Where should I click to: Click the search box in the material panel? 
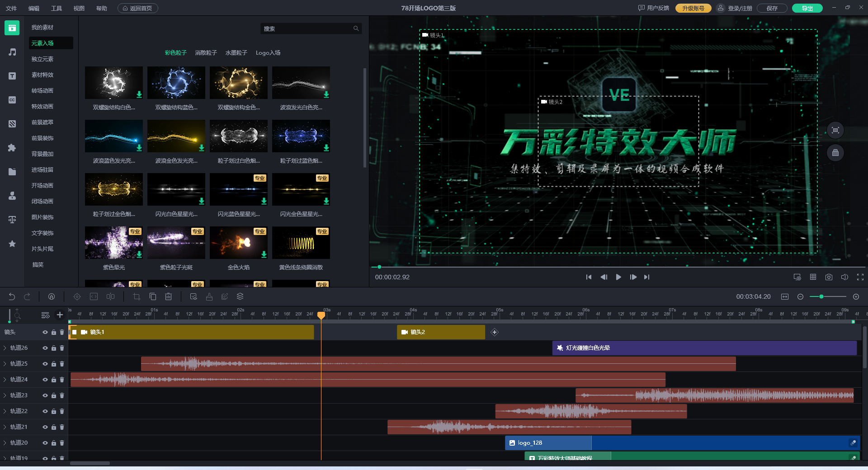pyautogui.click(x=311, y=28)
